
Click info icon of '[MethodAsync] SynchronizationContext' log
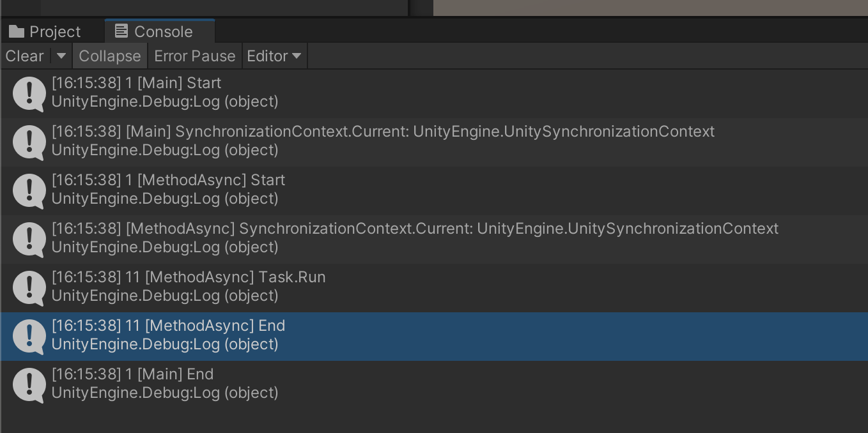pos(29,239)
